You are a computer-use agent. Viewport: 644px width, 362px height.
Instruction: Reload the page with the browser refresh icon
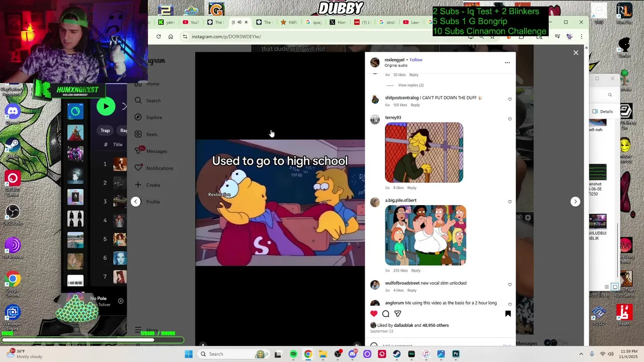[x=158, y=37]
